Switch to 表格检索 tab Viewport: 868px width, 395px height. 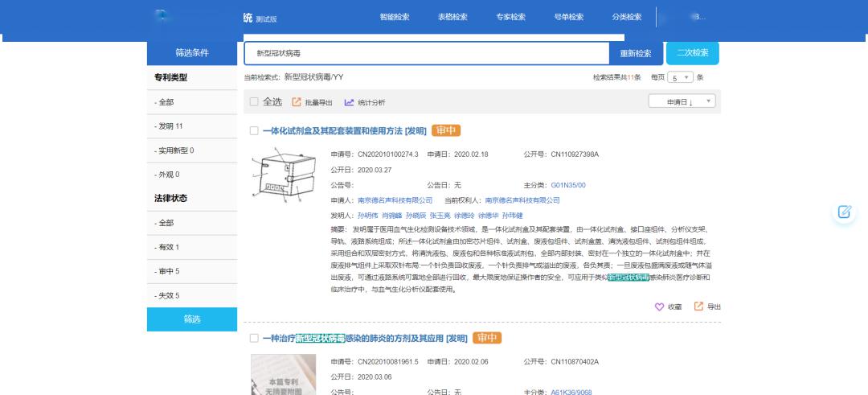(452, 17)
